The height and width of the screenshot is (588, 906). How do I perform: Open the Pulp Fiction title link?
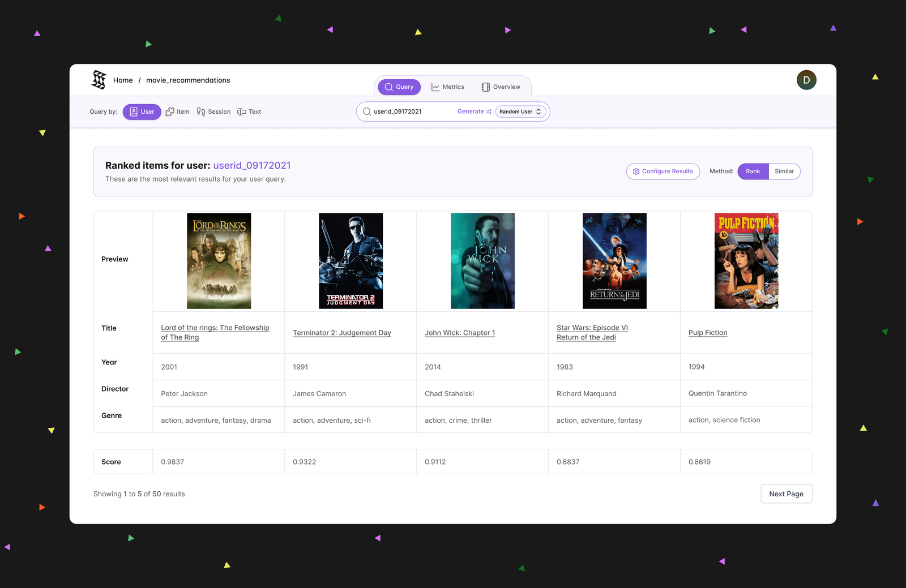pos(708,333)
